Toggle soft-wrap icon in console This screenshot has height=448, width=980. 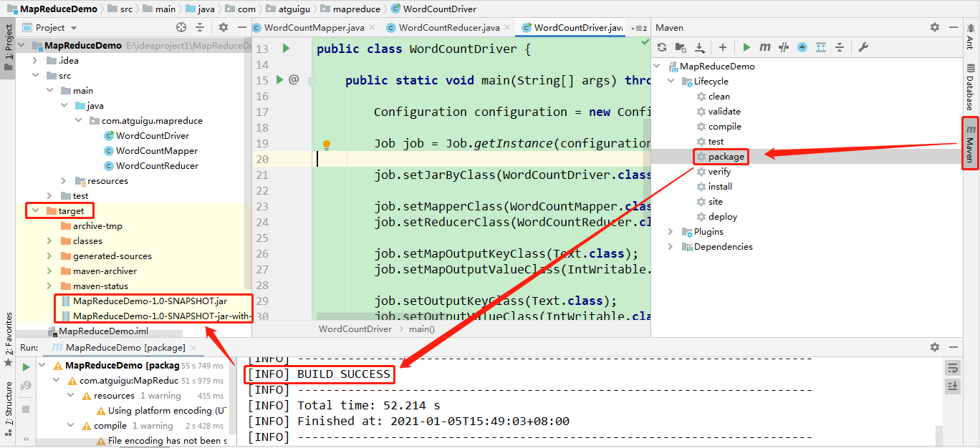point(953,368)
